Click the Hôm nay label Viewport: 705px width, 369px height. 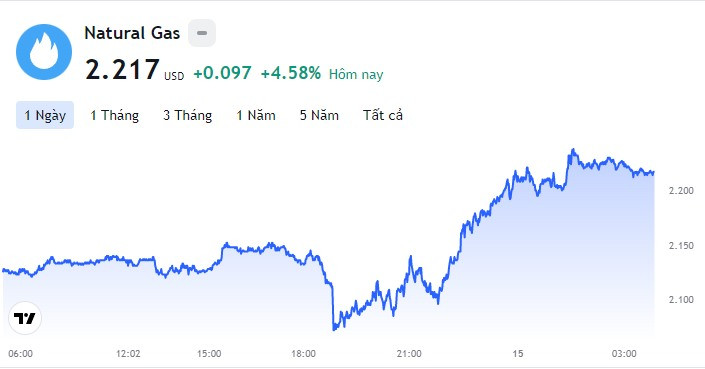pos(356,74)
